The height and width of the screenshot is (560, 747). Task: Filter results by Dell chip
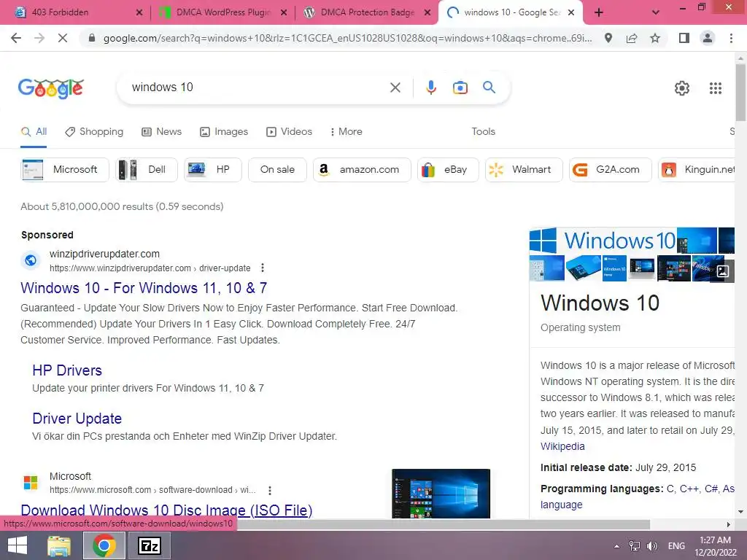[x=146, y=169]
